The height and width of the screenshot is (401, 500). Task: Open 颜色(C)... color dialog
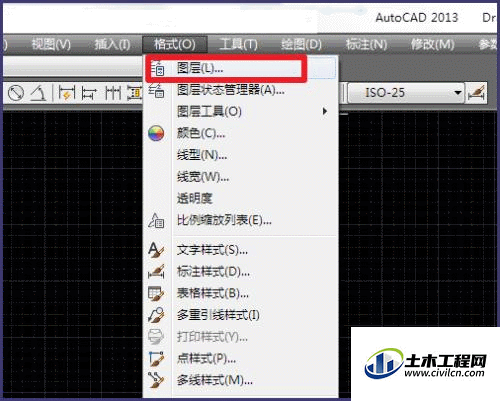[x=240, y=133]
